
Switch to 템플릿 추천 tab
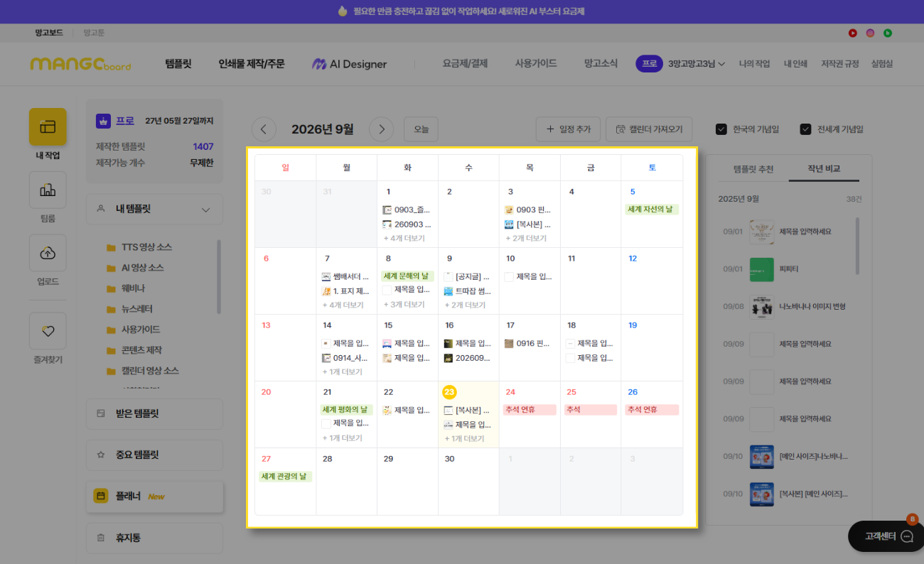pyautogui.click(x=753, y=169)
